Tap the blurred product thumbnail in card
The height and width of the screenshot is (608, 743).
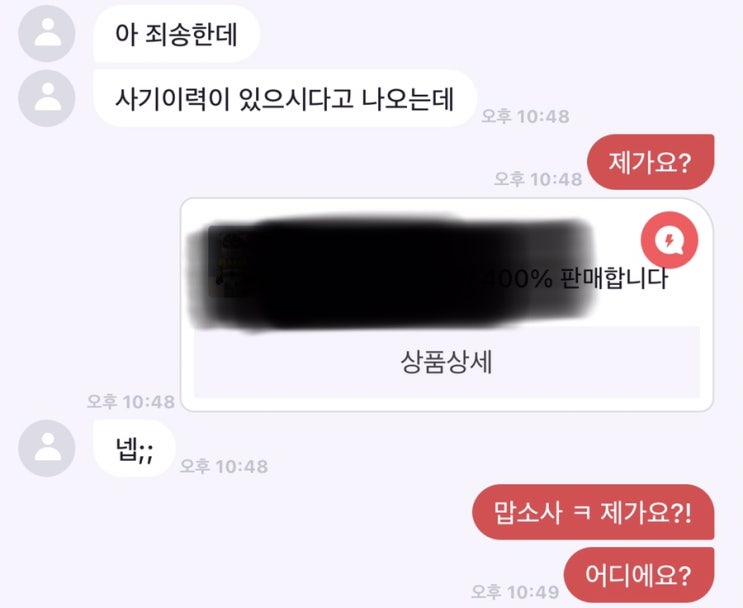coord(226,262)
